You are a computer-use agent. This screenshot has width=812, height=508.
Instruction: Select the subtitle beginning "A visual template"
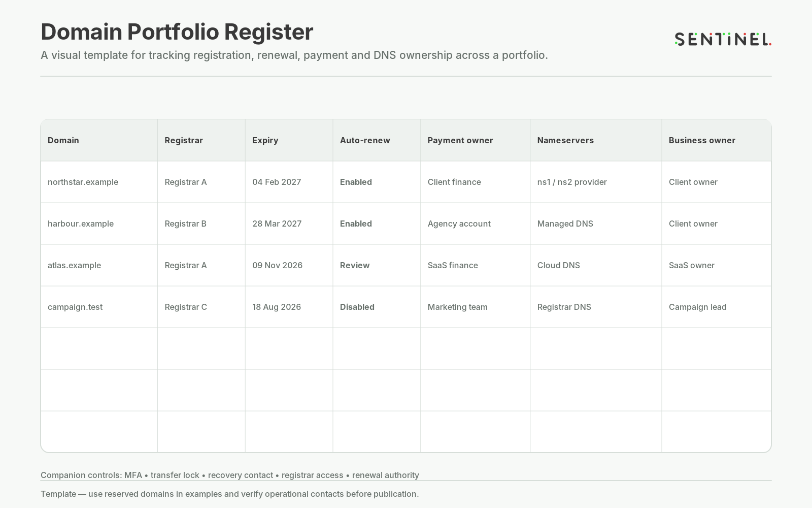point(294,55)
